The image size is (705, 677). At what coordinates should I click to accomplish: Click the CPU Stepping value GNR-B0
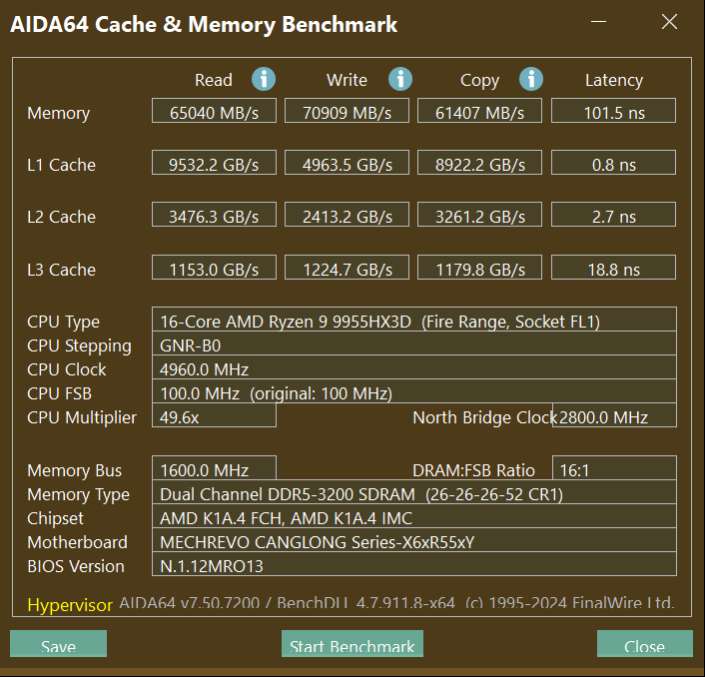pyautogui.click(x=414, y=344)
